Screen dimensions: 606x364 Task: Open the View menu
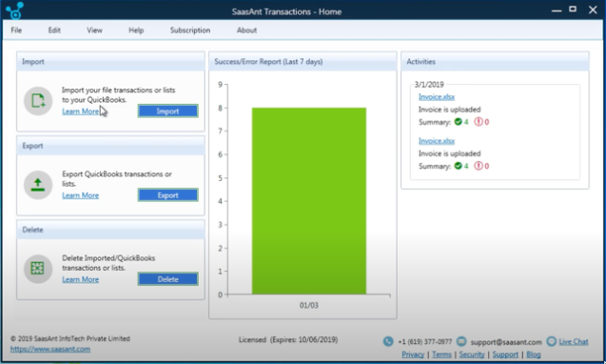pyautogui.click(x=94, y=30)
